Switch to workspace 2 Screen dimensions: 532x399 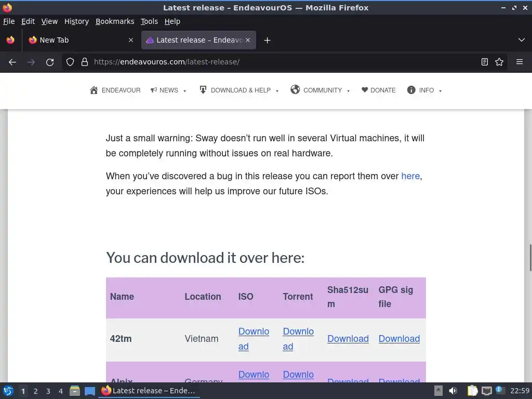click(35, 391)
